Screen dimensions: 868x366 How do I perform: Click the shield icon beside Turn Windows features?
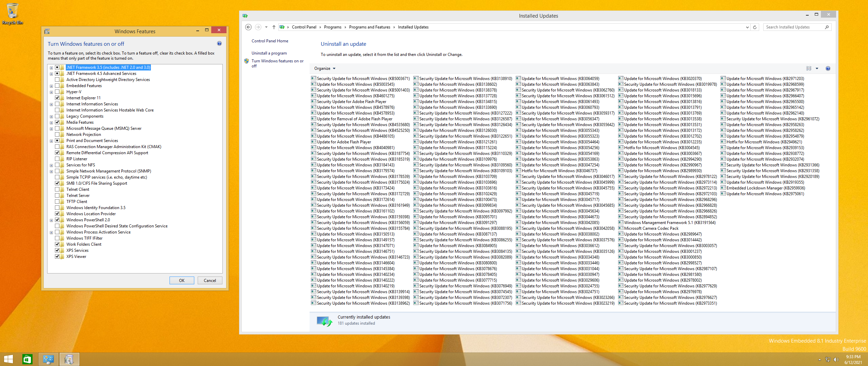coord(246,61)
